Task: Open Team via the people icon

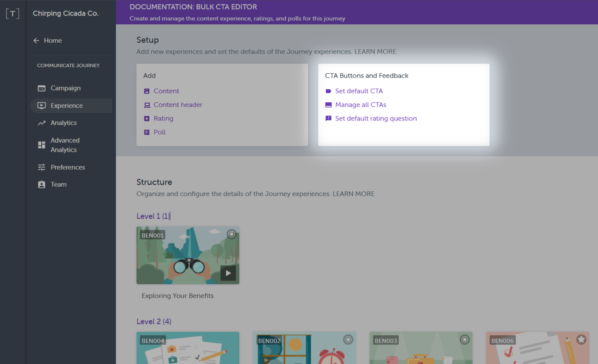Action: click(42, 184)
